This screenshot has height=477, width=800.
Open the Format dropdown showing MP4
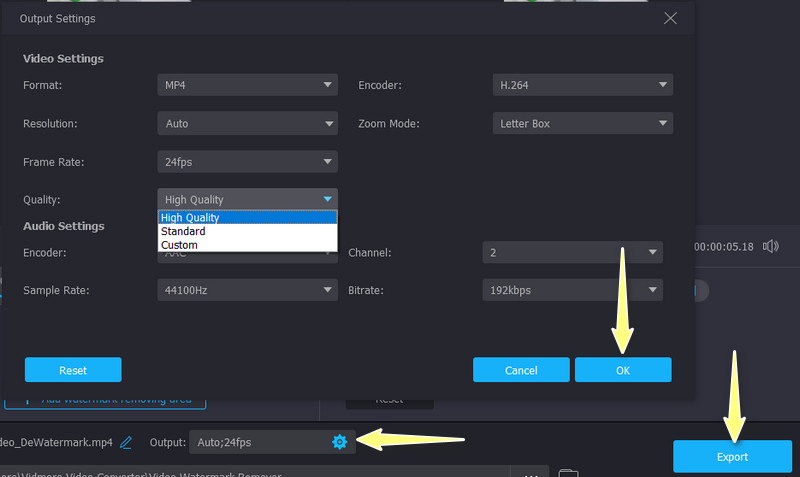[x=247, y=86]
